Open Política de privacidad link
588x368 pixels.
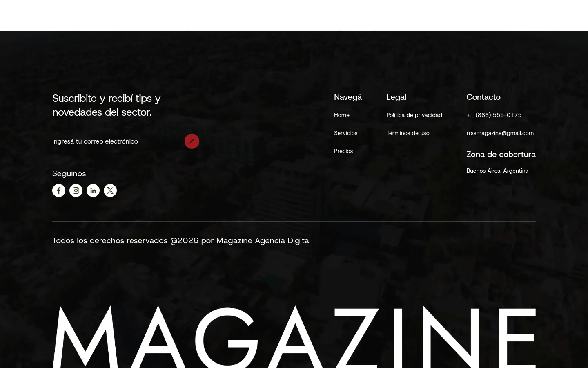414,115
